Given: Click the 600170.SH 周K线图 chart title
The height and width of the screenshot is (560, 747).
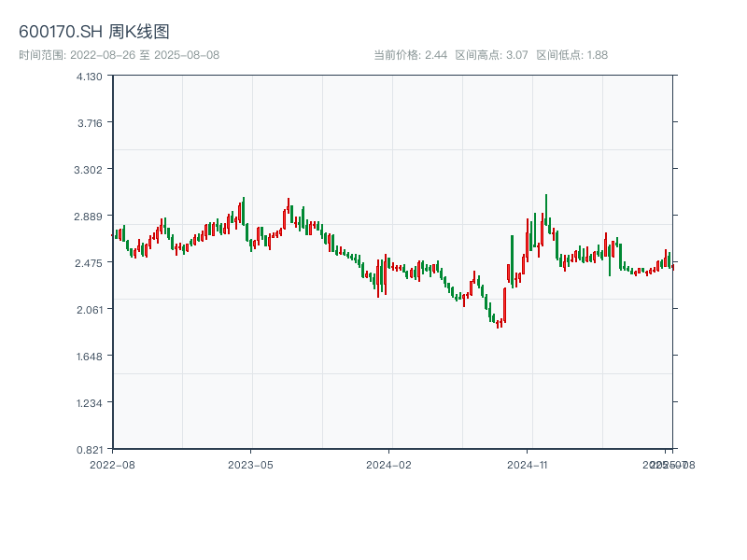Looking at the screenshot, I should coord(94,33).
